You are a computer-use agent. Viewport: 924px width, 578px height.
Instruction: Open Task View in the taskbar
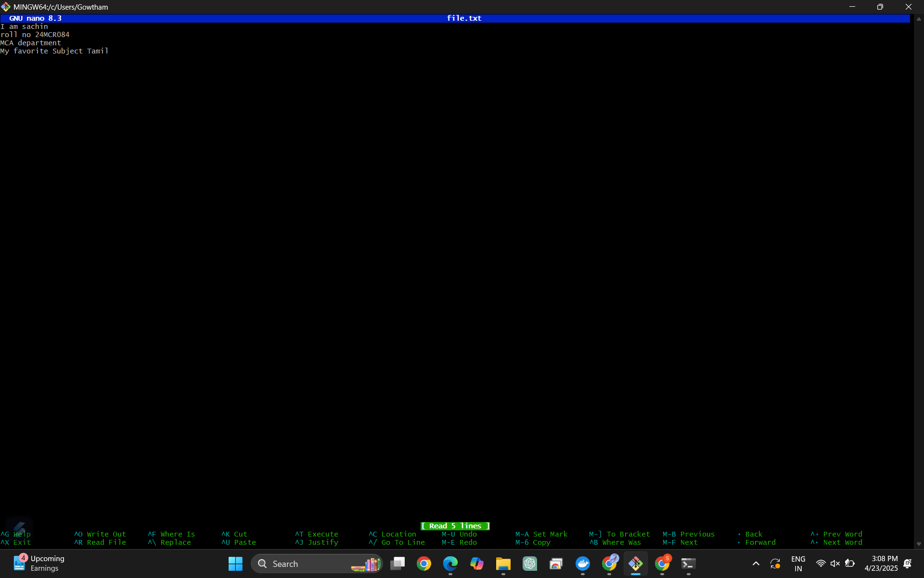pyautogui.click(x=398, y=564)
